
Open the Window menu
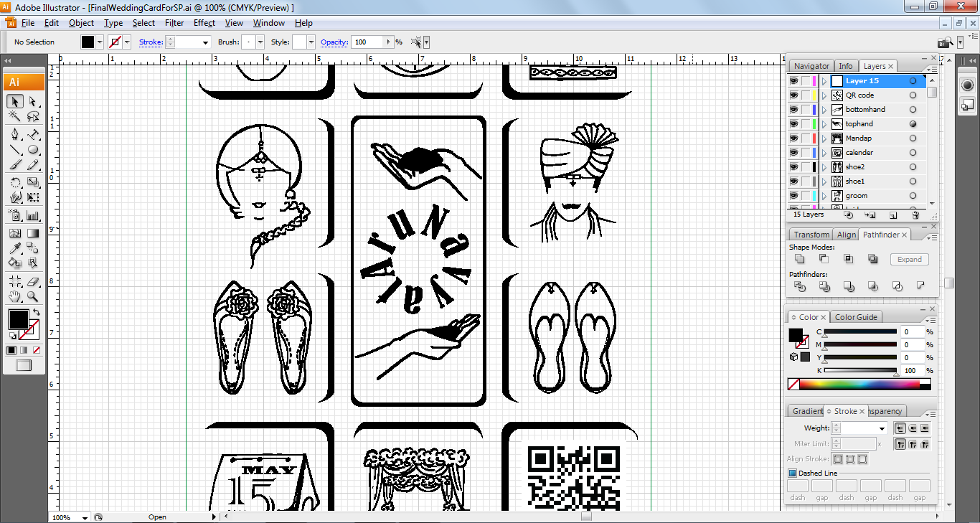(269, 23)
